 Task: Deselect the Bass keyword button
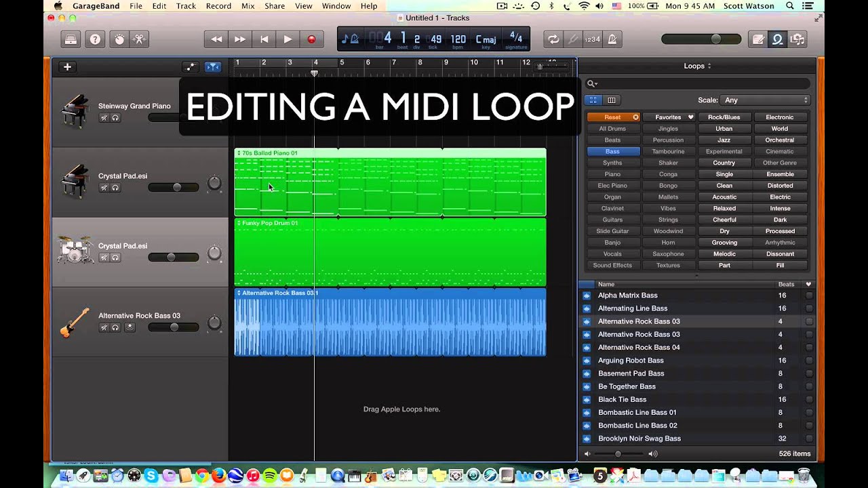(x=612, y=151)
